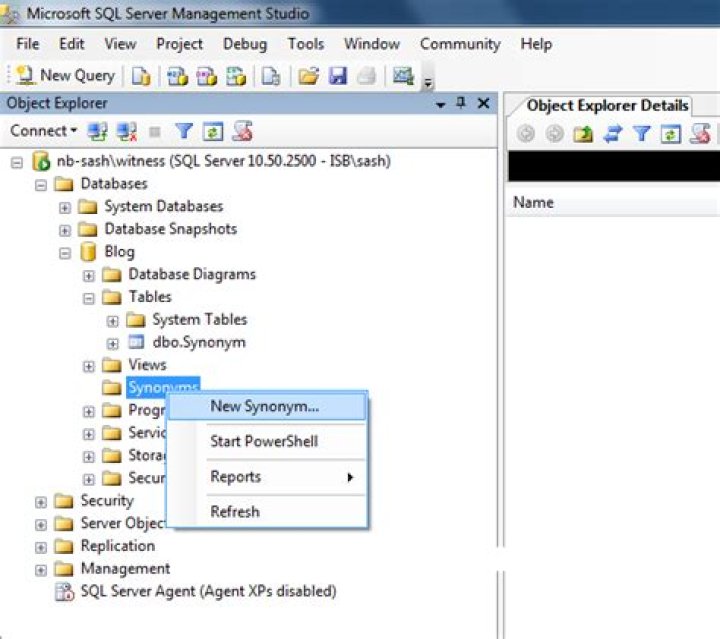Click the Name column header
Screen dimensions: 720x639
pyautogui.click(x=613, y=202)
